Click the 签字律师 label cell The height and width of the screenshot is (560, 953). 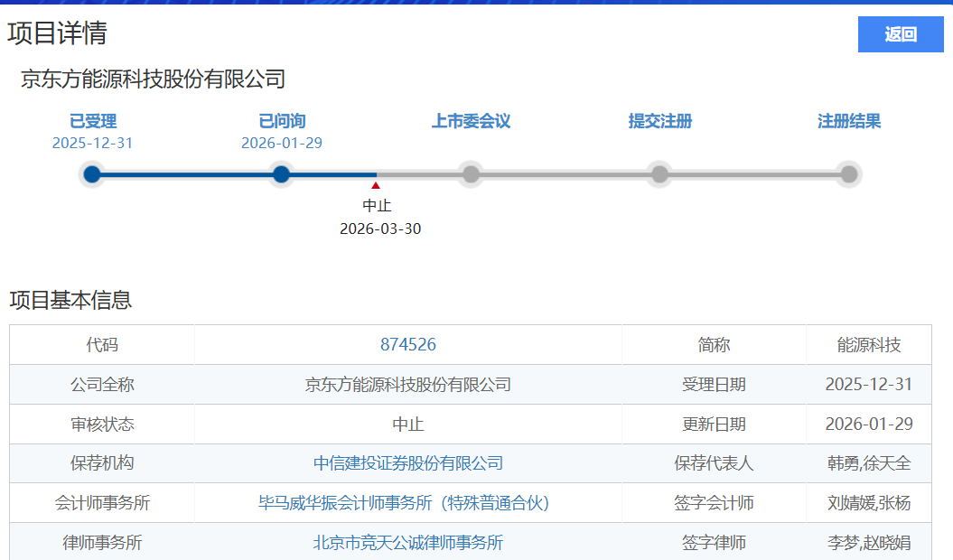coord(714,542)
